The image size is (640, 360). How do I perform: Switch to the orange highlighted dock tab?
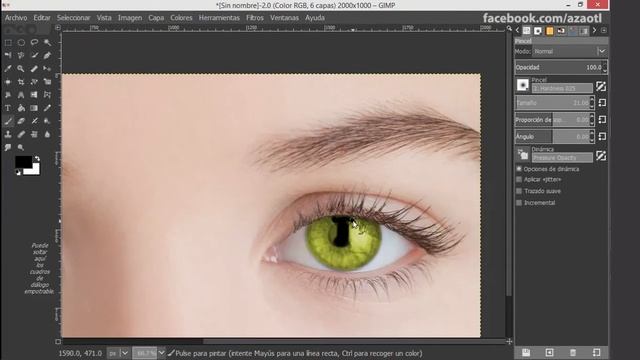550,31
